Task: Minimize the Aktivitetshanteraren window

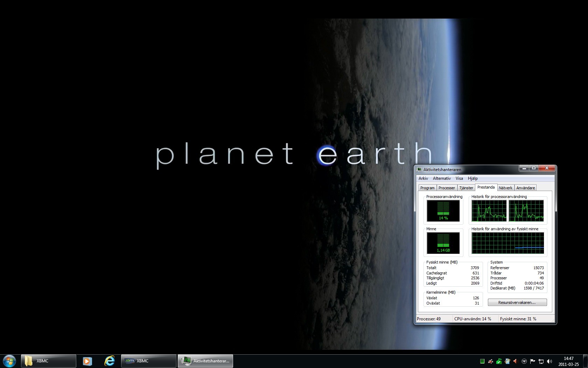Action: pyautogui.click(x=524, y=168)
